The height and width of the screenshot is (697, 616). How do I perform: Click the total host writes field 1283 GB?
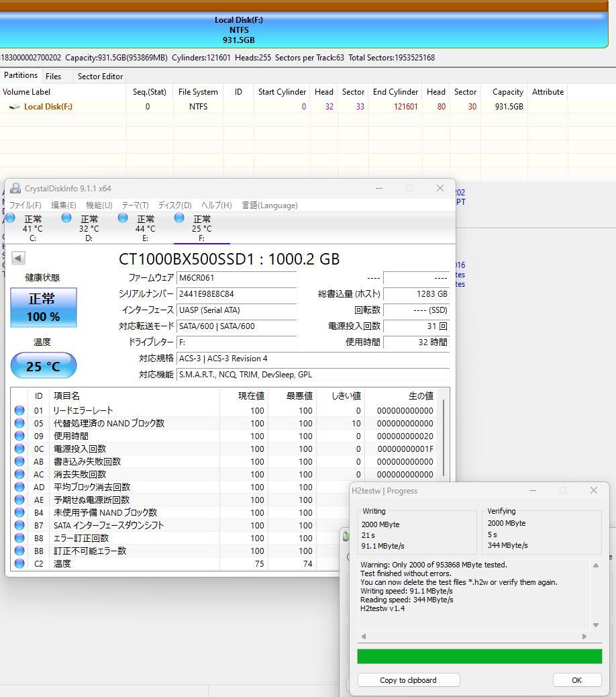[416, 294]
